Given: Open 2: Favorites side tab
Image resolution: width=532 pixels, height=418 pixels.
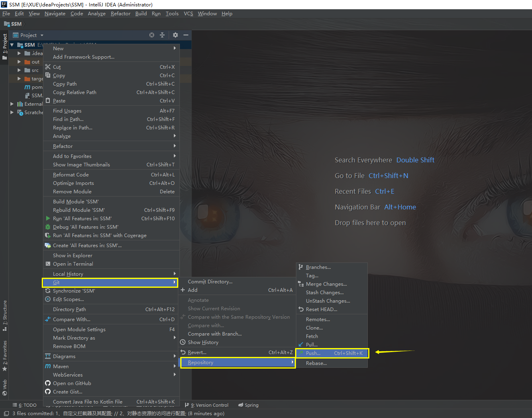Looking at the screenshot, I should pos(5,356).
